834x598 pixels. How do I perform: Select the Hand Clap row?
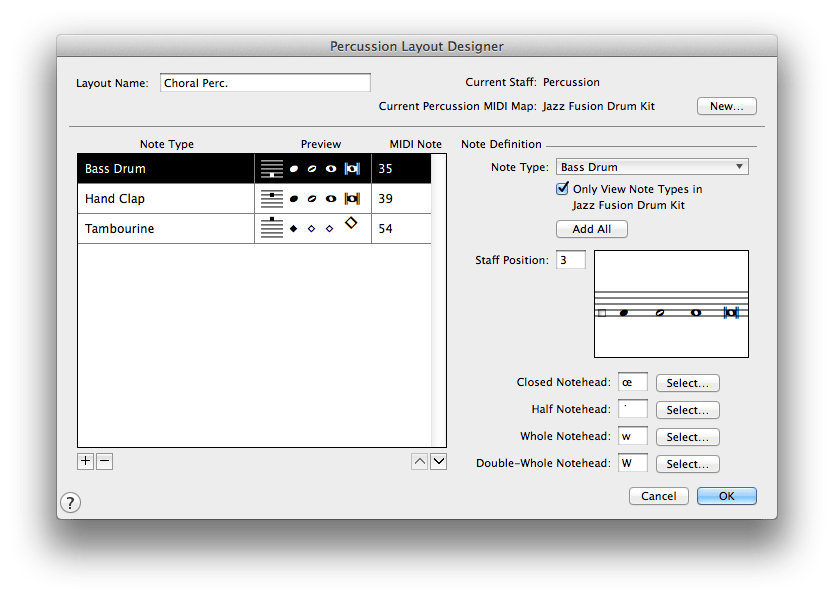pos(165,199)
